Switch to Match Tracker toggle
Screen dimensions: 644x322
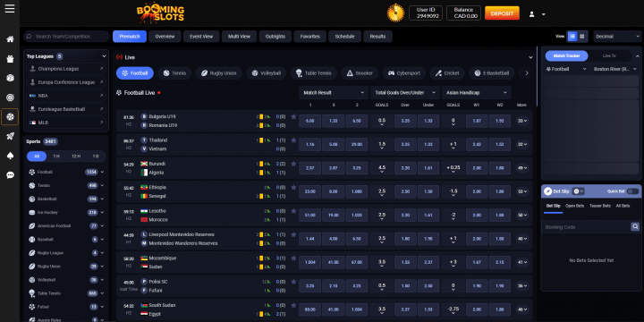coord(566,55)
